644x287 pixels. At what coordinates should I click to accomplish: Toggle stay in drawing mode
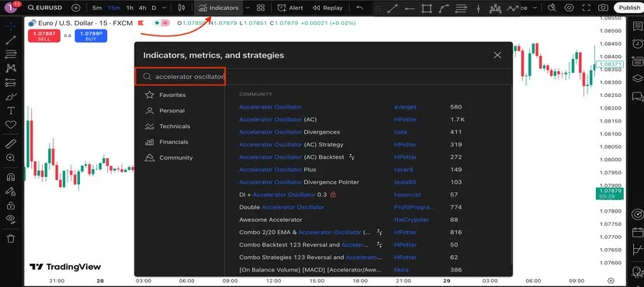click(11, 192)
